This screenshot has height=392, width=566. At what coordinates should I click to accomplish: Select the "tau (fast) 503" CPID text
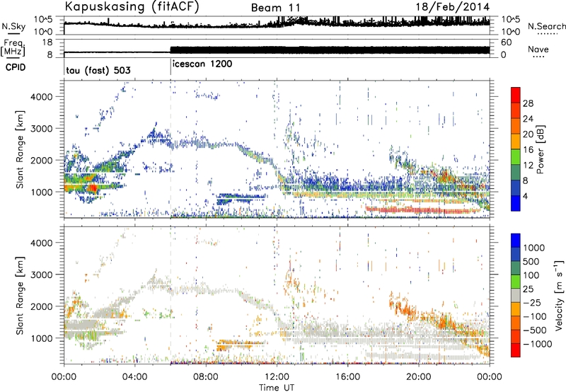point(98,70)
